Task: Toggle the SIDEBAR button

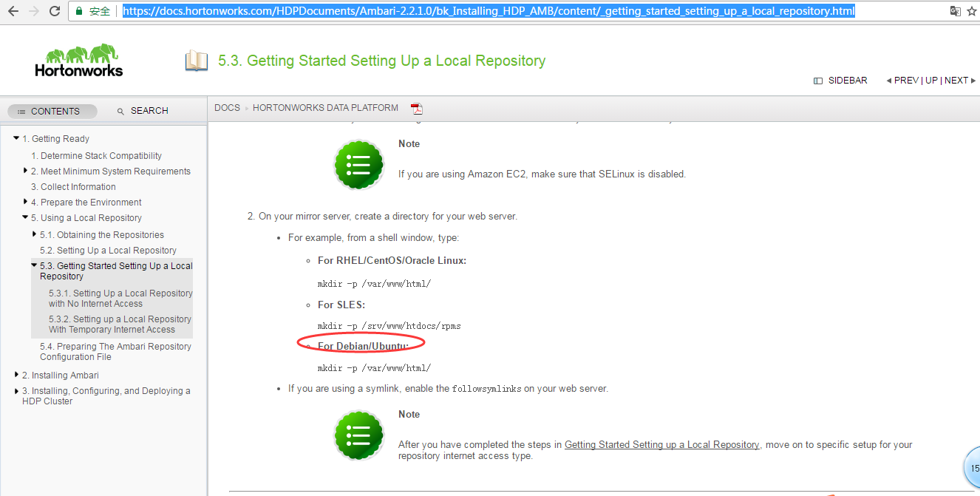Action: coord(840,81)
